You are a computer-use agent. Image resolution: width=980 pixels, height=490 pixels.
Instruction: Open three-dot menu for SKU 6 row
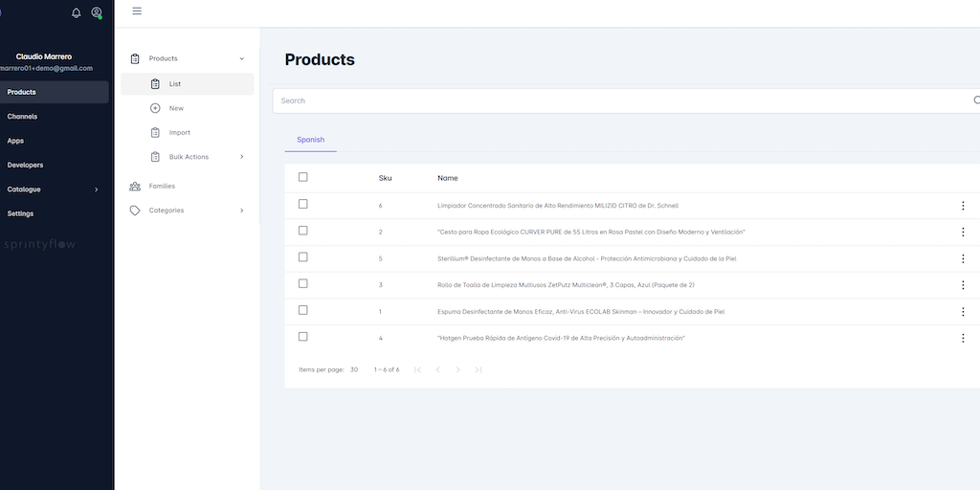(x=963, y=206)
